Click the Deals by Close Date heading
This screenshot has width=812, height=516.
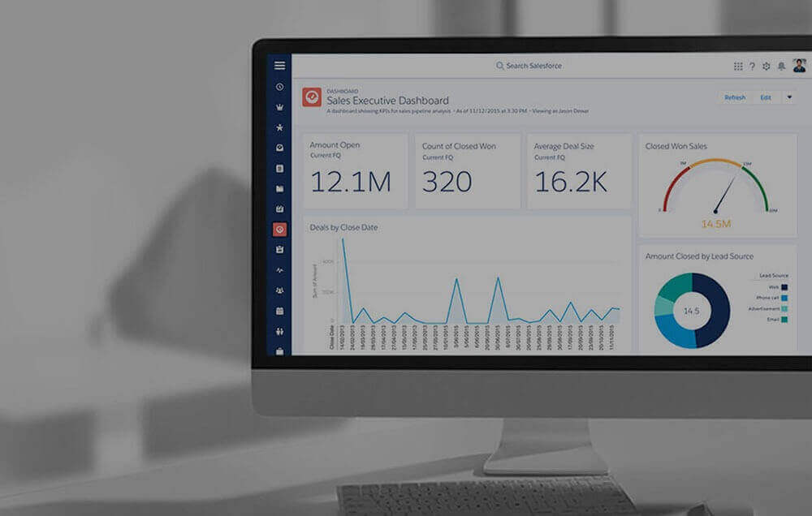[343, 227]
